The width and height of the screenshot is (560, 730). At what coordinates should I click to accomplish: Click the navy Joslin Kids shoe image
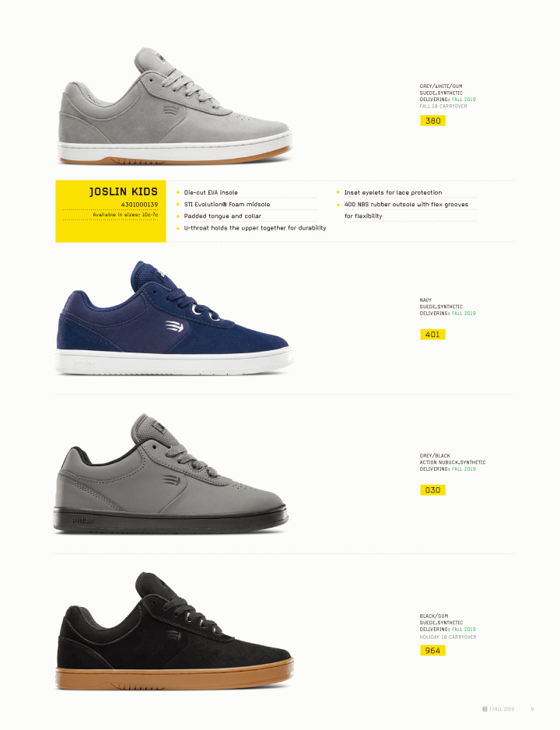[x=174, y=318]
